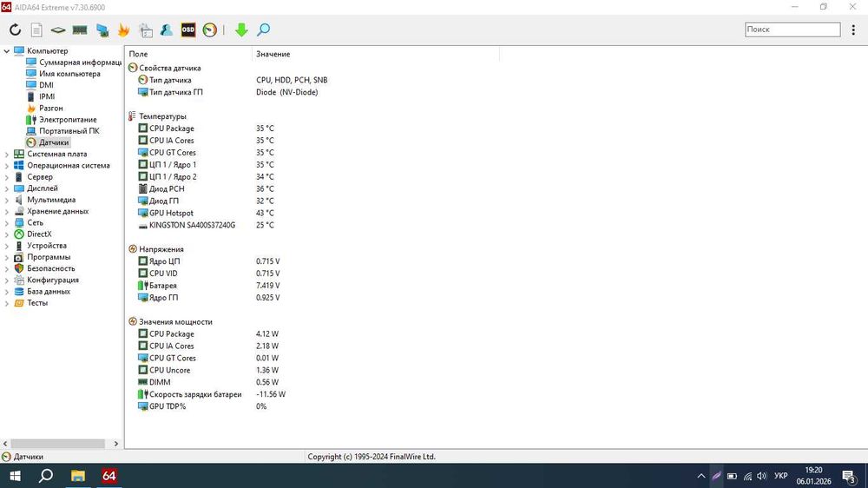Click the right arrow of the tree's horizontal scrollbar
Viewport: 868px width, 488px height.
(116, 444)
